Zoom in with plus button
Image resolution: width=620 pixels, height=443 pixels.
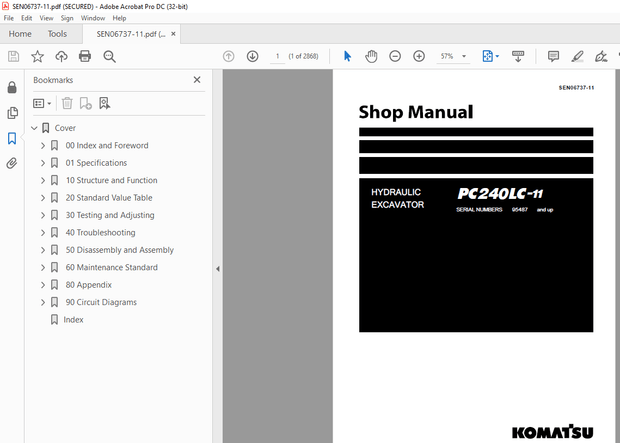419,57
